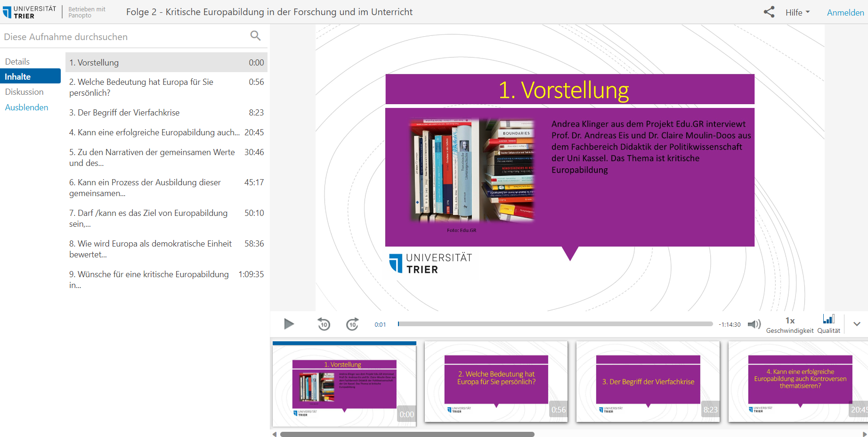The height and width of the screenshot is (437, 868).
Task: Jump to '2. Welche Bedeutung hat Europa' chapter
Action: 166,87
